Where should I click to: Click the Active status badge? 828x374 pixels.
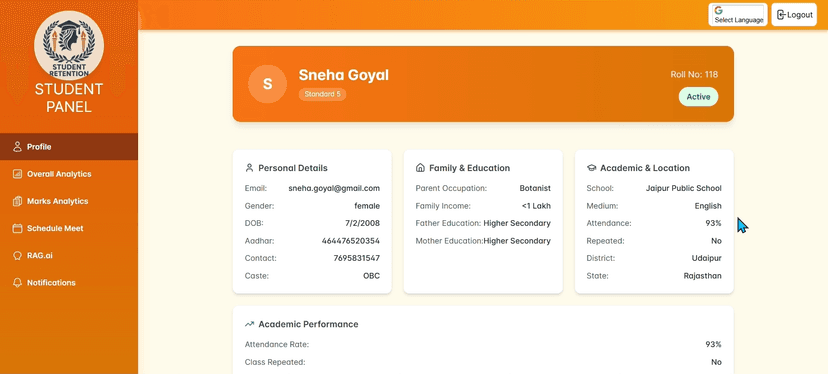pyautogui.click(x=698, y=97)
